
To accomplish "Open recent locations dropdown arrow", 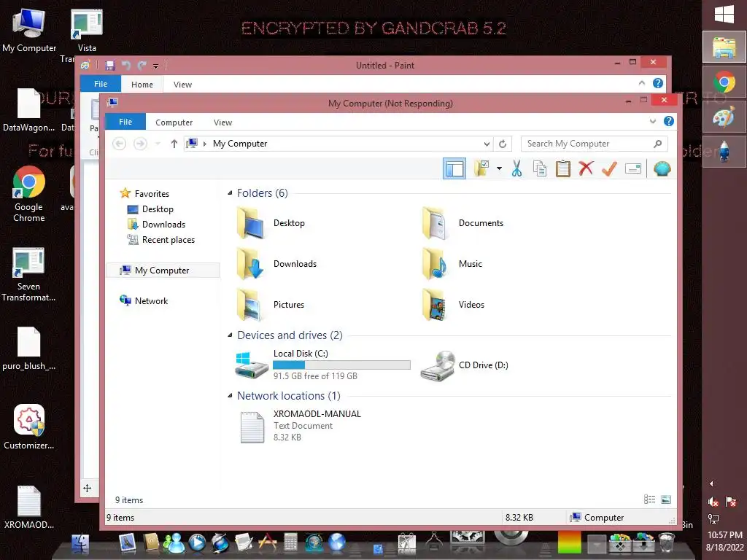I will (x=158, y=144).
